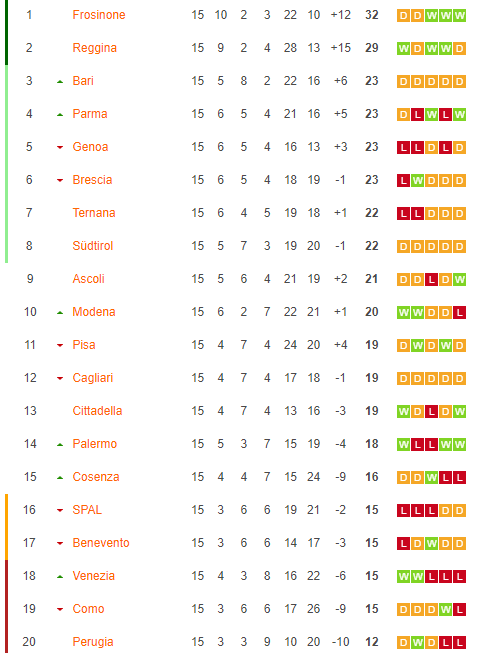Click Genoa's red downward movement arrow

click(x=60, y=147)
